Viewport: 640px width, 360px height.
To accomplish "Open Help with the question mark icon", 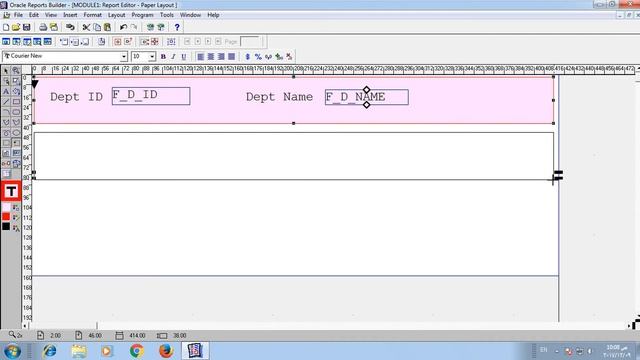I will (x=177, y=27).
